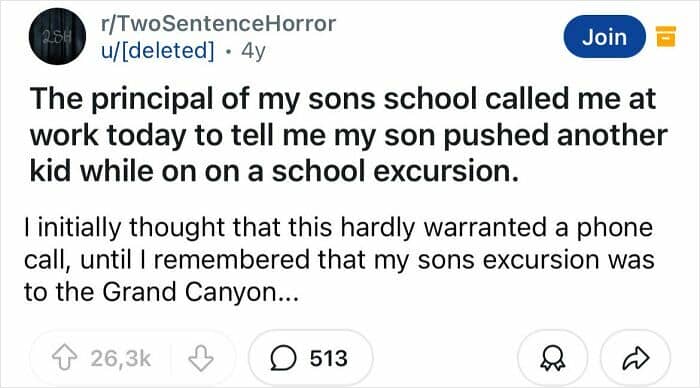Select the post body text about Grand Canyon

(x=339, y=259)
